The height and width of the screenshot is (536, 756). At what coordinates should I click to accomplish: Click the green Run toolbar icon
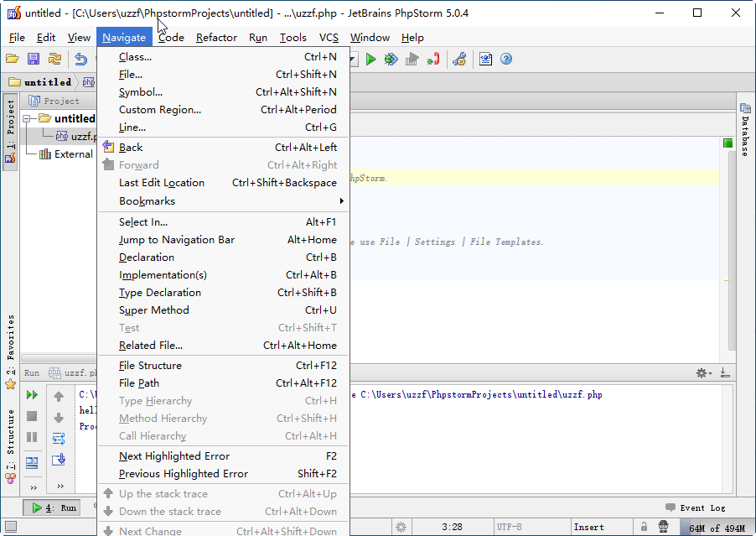[x=370, y=59]
